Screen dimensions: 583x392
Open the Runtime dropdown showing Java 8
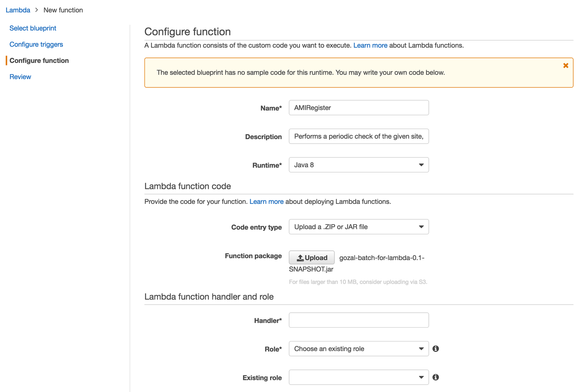point(358,165)
